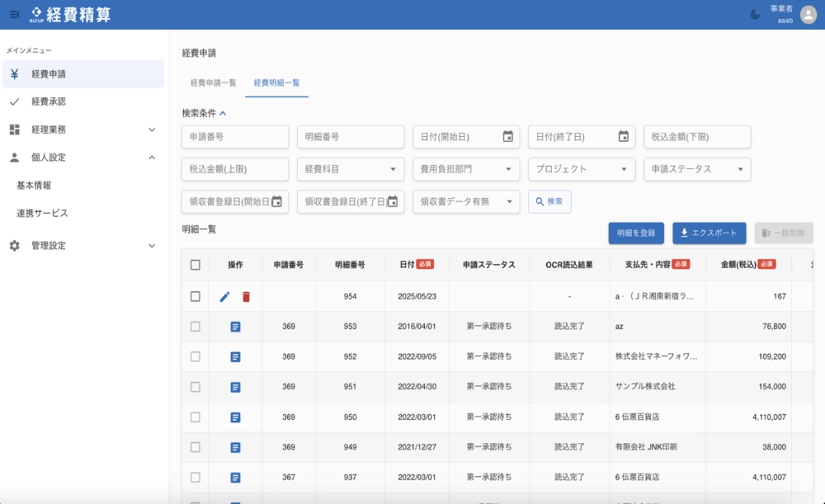
Task: Delete row 954 with trash icon
Action: (x=246, y=297)
